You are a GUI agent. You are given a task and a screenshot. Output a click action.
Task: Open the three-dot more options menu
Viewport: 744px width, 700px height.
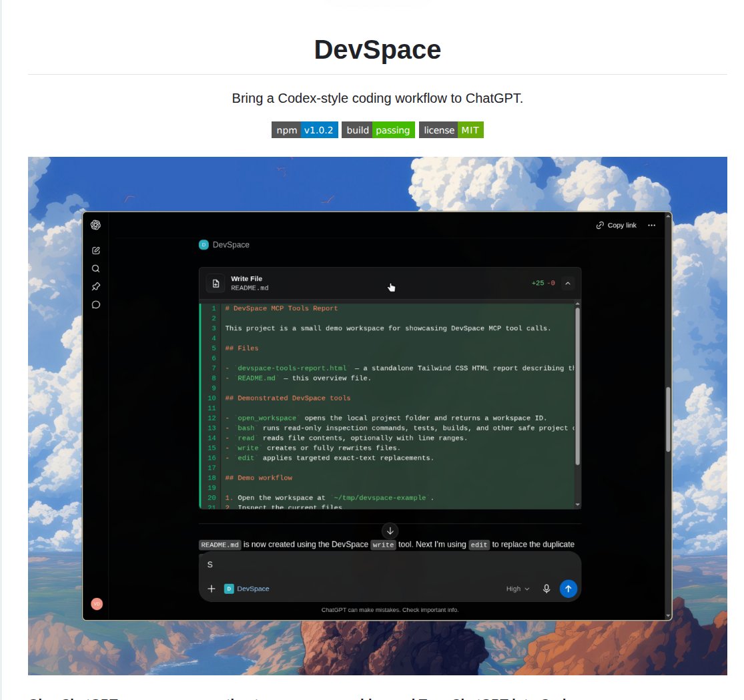(x=651, y=226)
